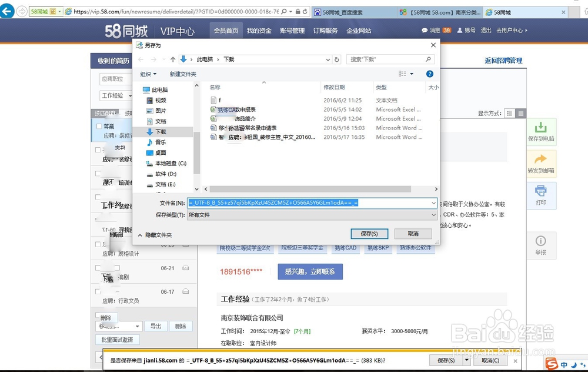
Task: Click 取消 button in Save As dialog
Action: (413, 234)
